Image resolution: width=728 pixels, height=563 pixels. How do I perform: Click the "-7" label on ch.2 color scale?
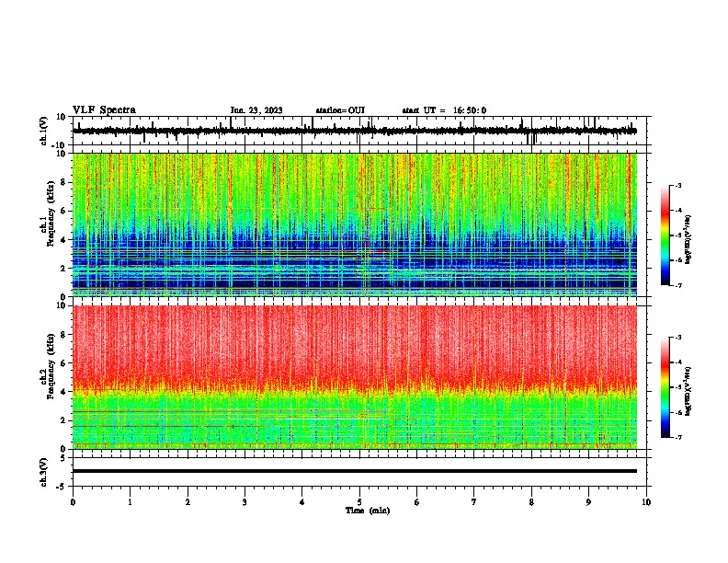(x=677, y=437)
